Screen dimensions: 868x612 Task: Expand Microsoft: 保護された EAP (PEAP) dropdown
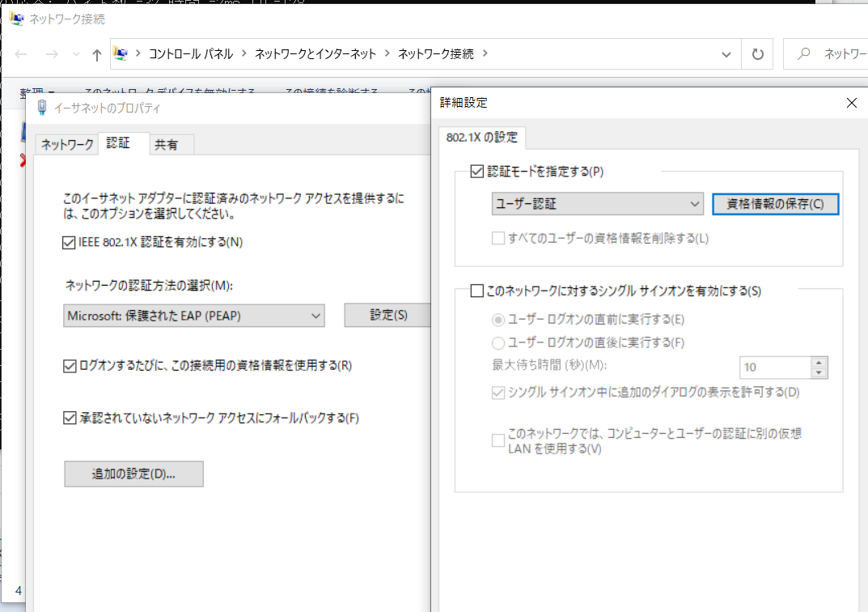click(194, 316)
